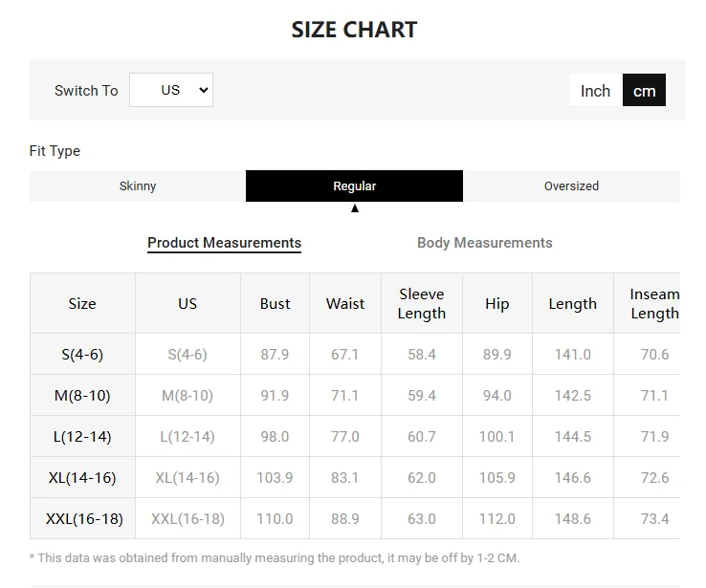Image resolution: width=706 pixels, height=588 pixels.
Task: Open the Product Measurements tab
Action: pos(224,243)
